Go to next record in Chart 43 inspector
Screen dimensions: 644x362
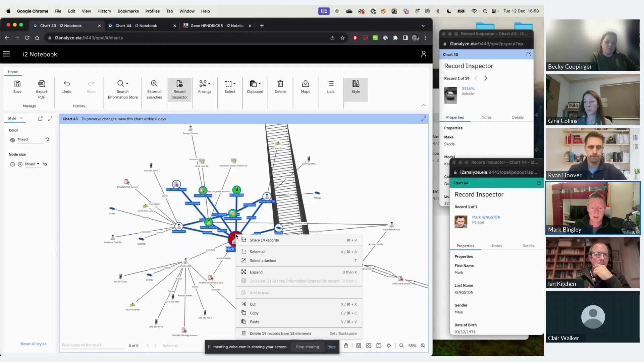tap(486, 78)
